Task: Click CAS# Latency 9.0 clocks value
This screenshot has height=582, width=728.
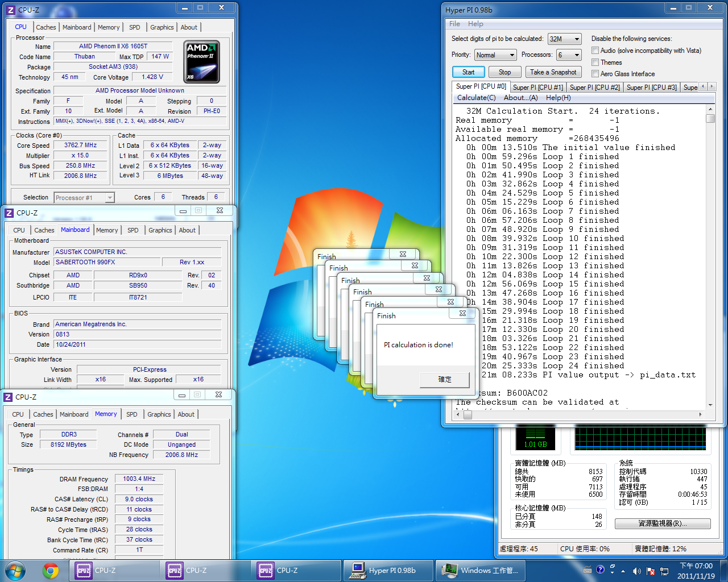Action: (x=139, y=500)
